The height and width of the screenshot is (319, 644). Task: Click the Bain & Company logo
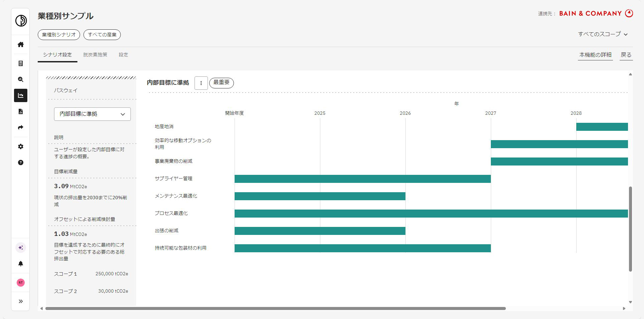[596, 13]
